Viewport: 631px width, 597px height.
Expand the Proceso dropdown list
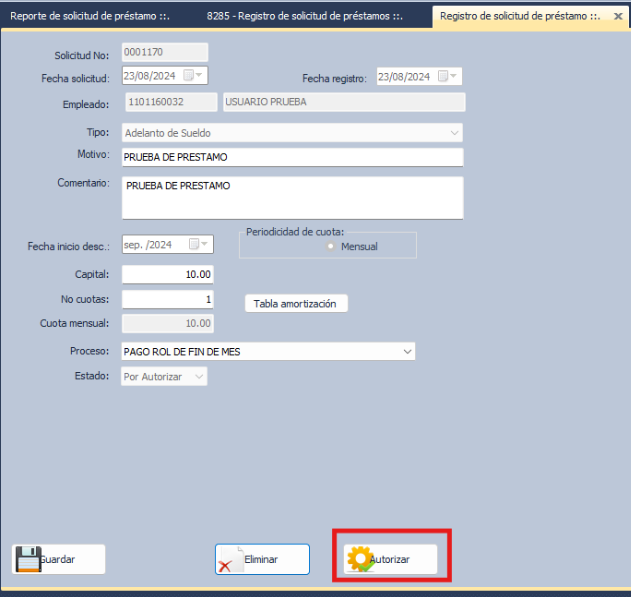[407, 352]
